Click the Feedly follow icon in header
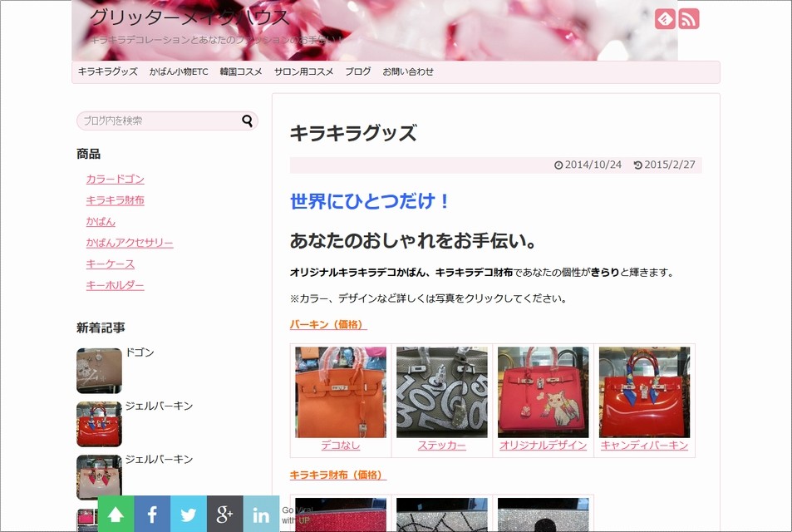Image resolution: width=792 pixels, height=532 pixels. click(x=665, y=19)
